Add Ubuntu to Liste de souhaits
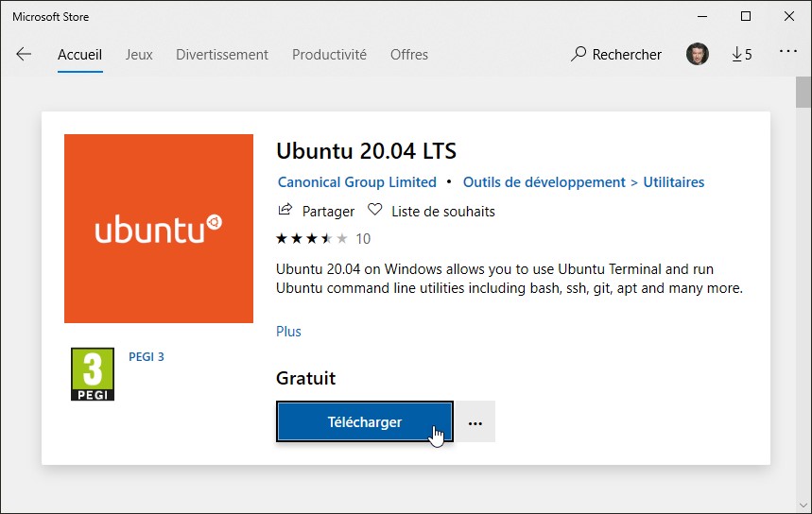This screenshot has width=812, height=514. tap(431, 211)
